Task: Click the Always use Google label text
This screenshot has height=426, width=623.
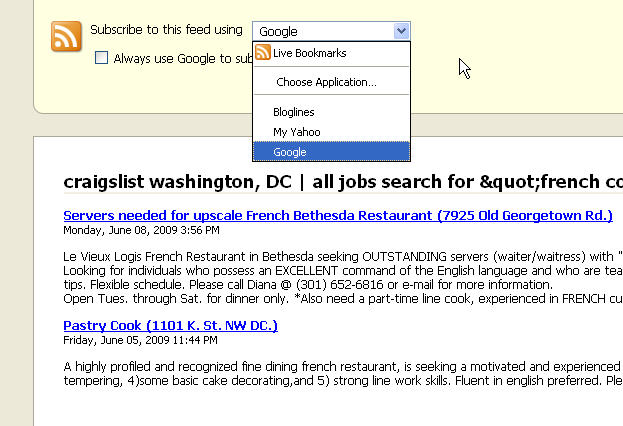Action: [x=183, y=59]
